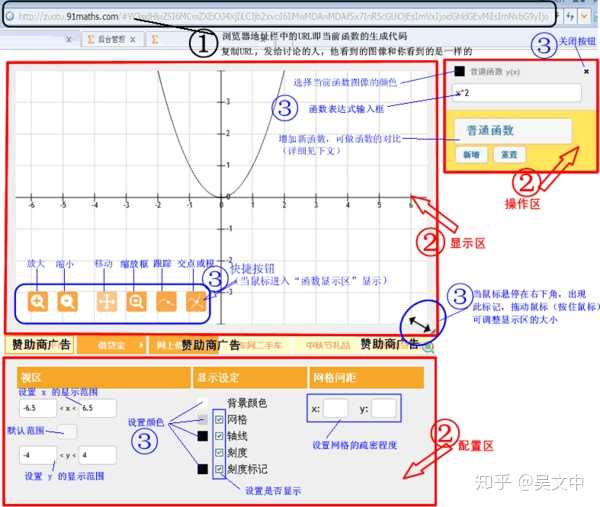
Task: Activate the zoom box tool
Action: point(136,301)
